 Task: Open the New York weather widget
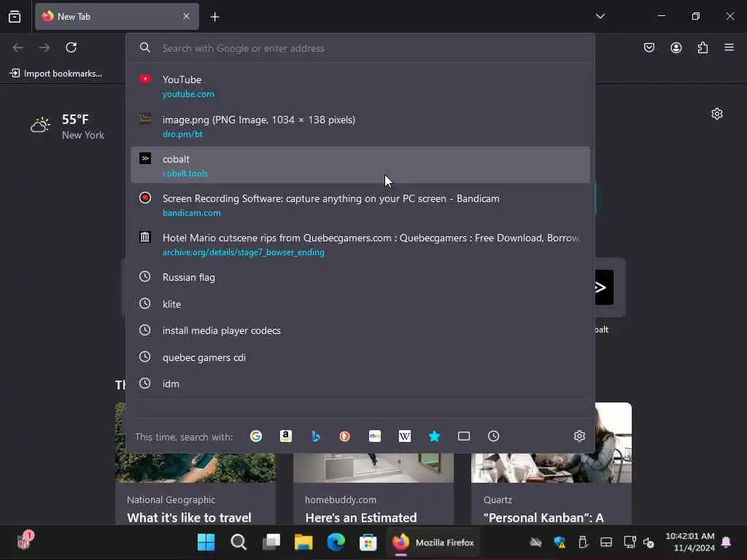click(x=67, y=126)
